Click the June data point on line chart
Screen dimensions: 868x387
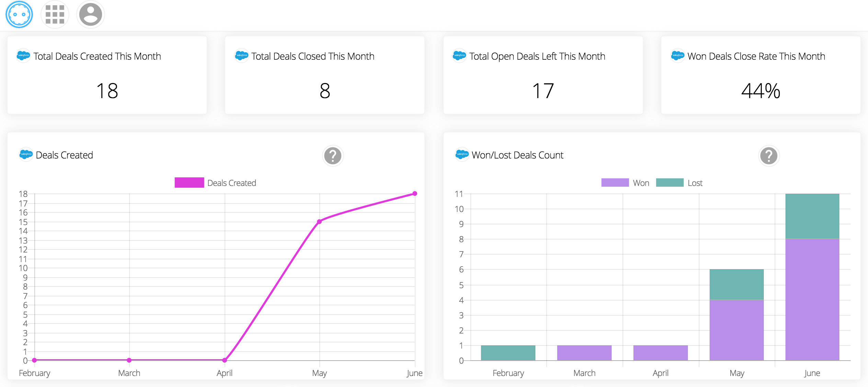click(x=415, y=194)
